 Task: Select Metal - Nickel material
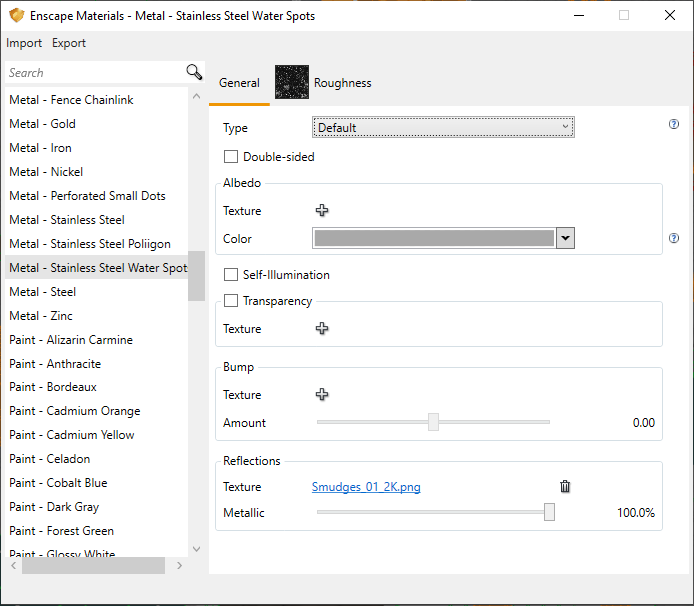(x=96, y=171)
